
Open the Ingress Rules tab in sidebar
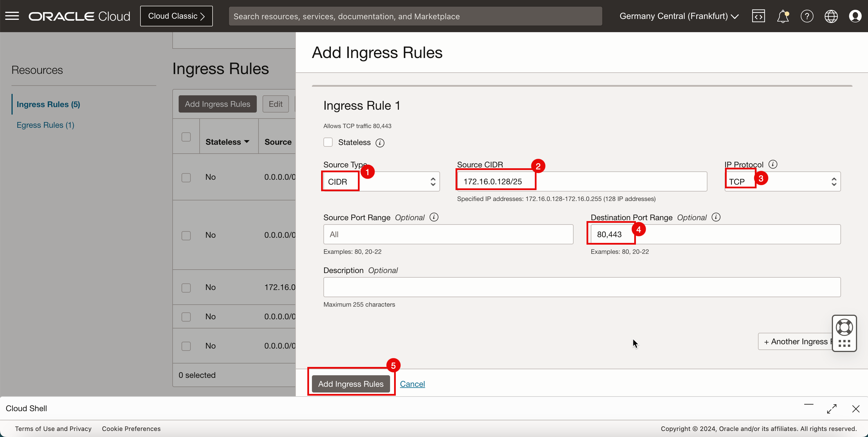48,104
